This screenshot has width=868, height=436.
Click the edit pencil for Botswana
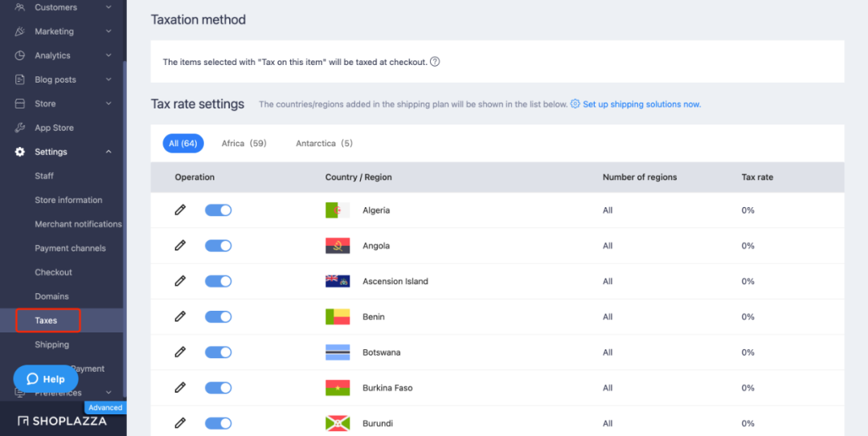point(180,352)
